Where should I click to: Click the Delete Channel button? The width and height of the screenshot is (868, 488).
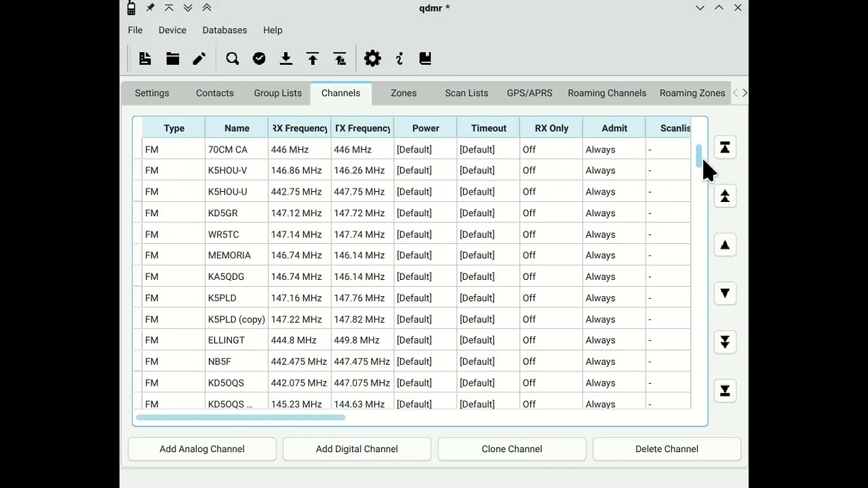point(667,449)
